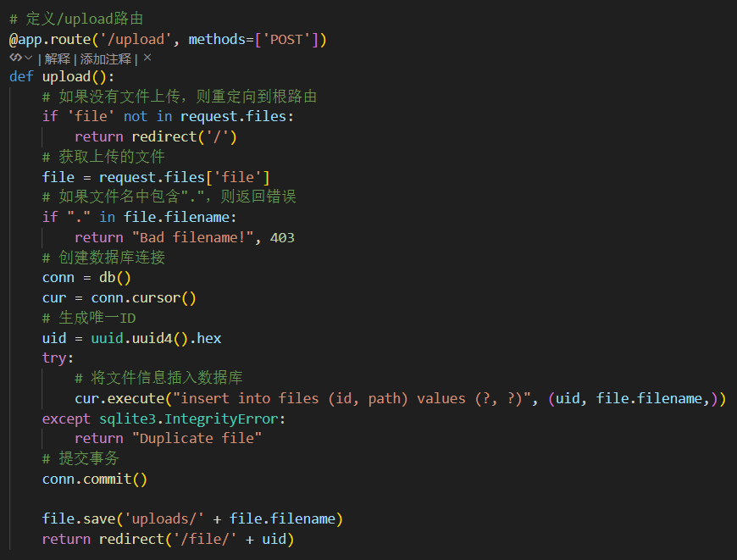
Task: Dismiss the code lens with × icon
Action: pyautogui.click(x=147, y=58)
